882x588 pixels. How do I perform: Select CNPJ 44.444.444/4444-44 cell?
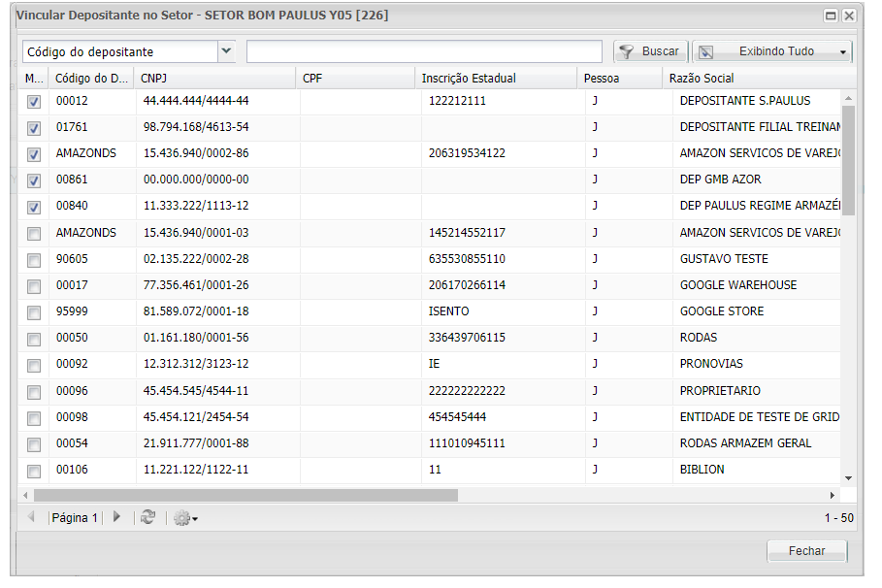point(218,101)
